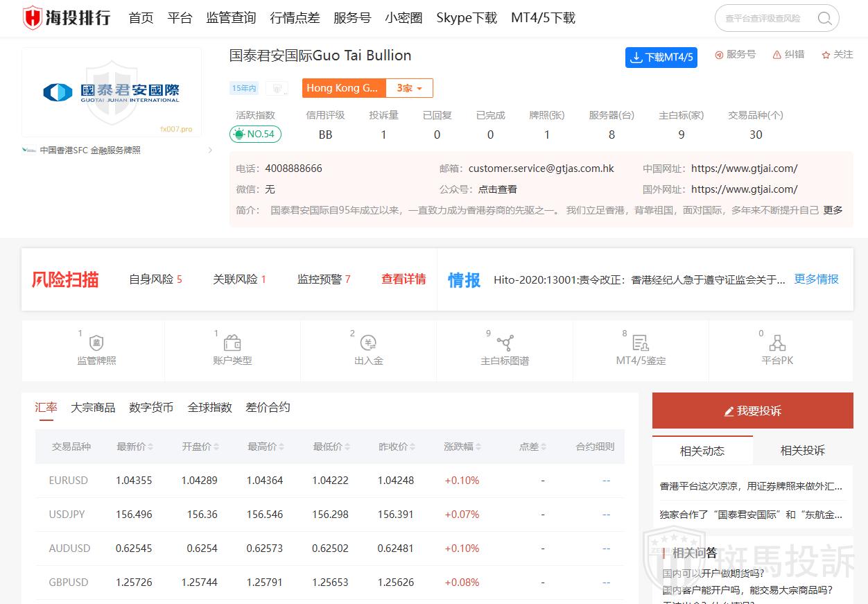Open the 账户类型 wallet icon
Viewport: 868px width, 604px height.
click(232, 343)
